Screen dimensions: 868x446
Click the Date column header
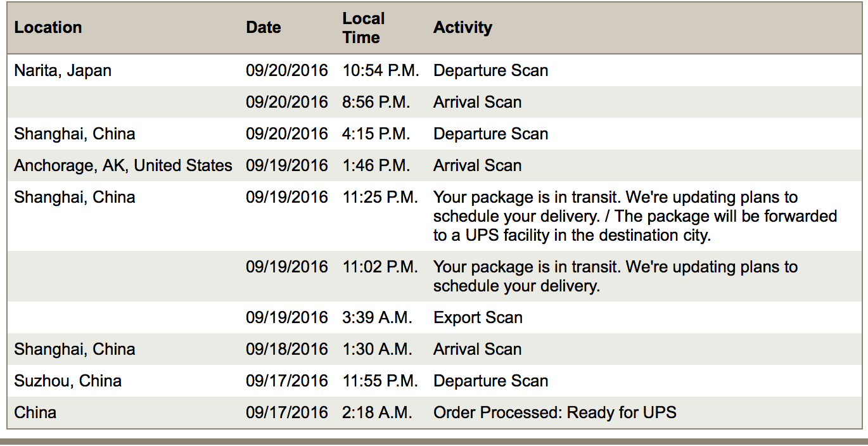pos(264,28)
